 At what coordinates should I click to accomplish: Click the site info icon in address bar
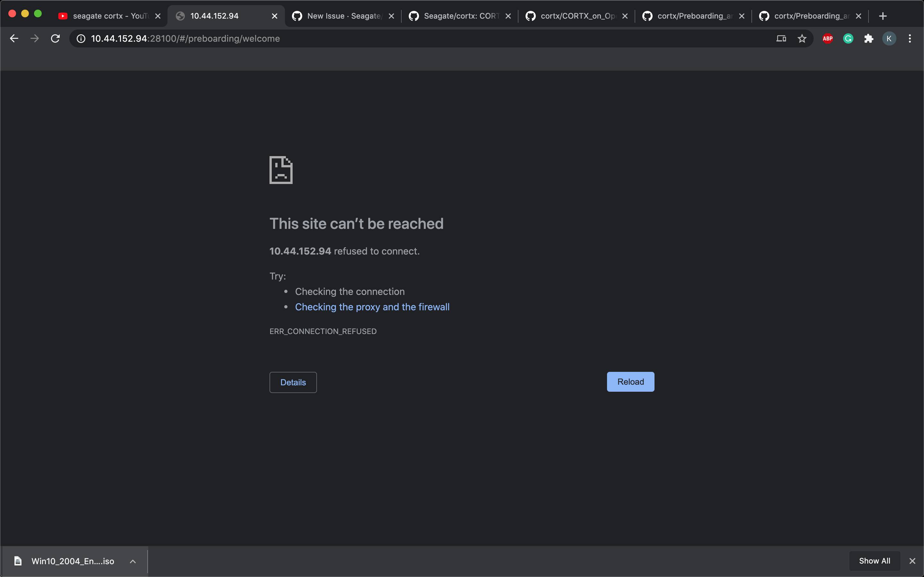pos(81,38)
